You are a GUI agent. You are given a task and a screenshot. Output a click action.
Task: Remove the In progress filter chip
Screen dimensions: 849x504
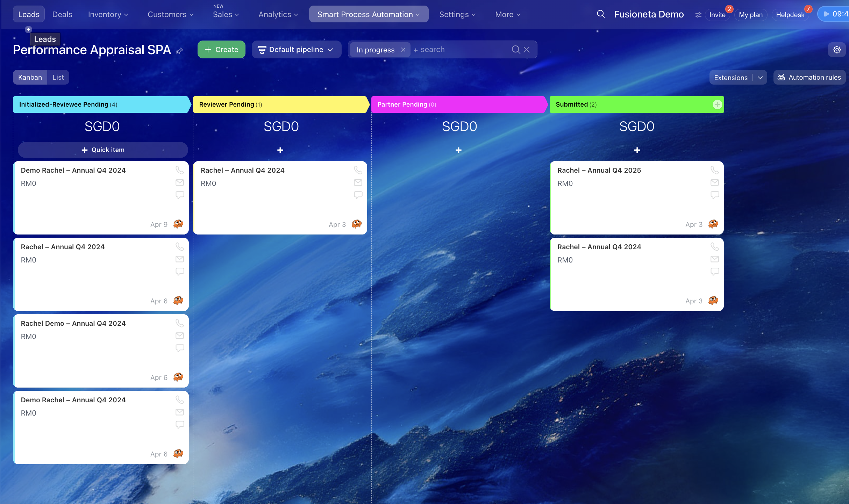point(403,50)
